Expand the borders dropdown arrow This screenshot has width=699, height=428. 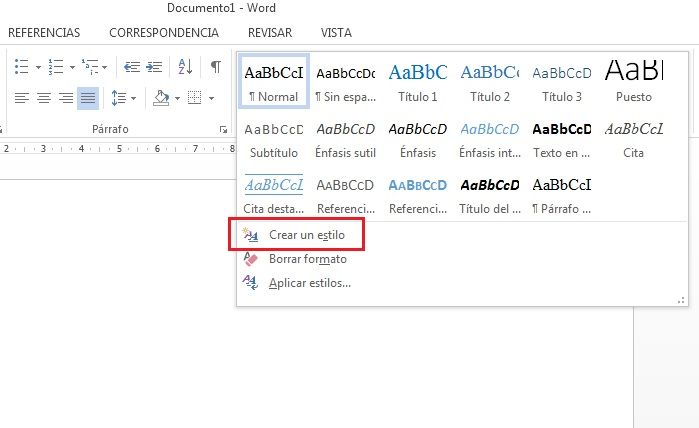tap(211, 98)
